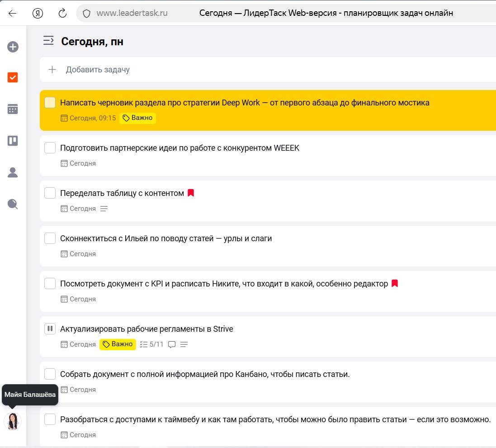Open the people section in sidebar
This screenshot has width=496, height=448.
(x=13, y=172)
